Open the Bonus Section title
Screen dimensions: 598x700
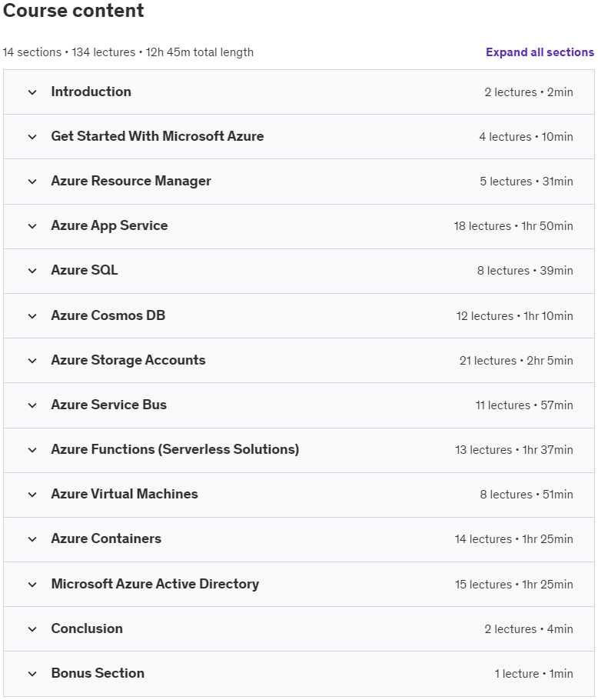click(x=98, y=673)
